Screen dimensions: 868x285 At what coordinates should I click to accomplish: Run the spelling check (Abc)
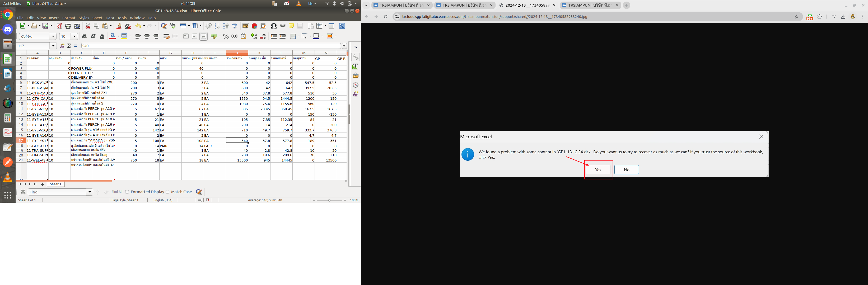[172, 26]
